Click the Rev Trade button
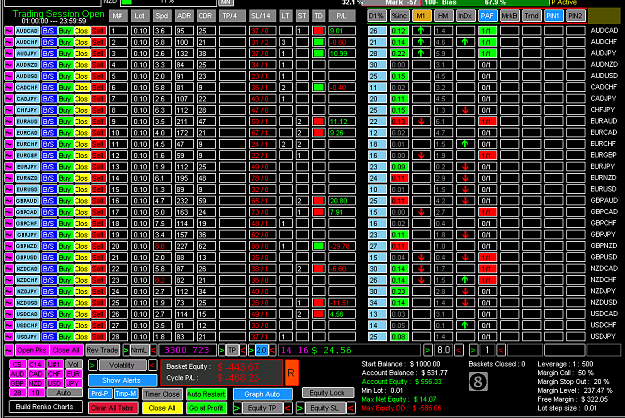625x418 pixels. point(102,350)
